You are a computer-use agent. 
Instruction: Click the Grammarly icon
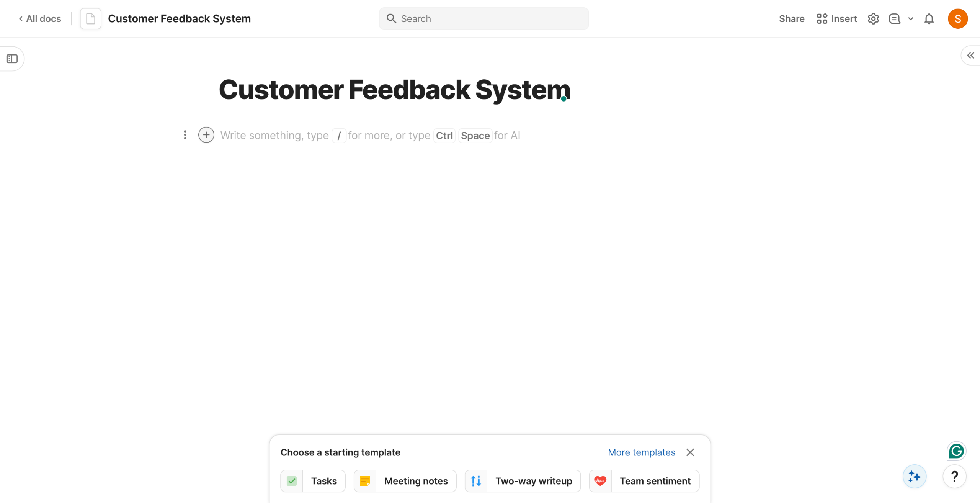[956, 451]
